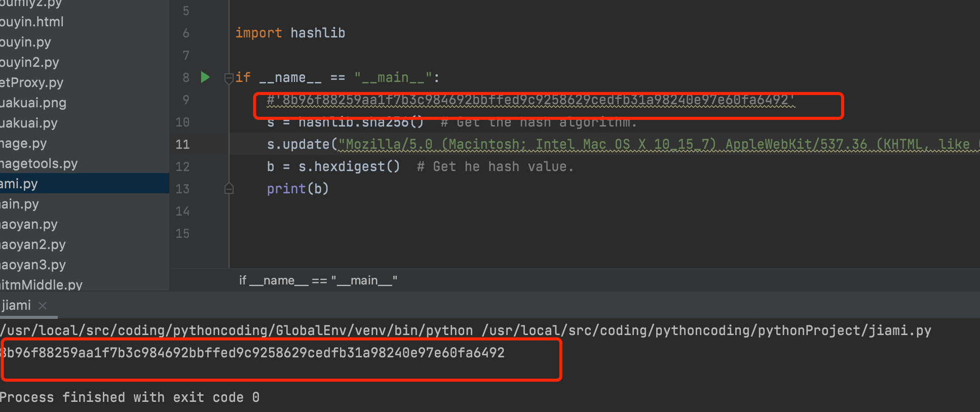The width and height of the screenshot is (980, 412).
Task: Open ouyin.html in the project tree
Action: pyautogui.click(x=32, y=22)
